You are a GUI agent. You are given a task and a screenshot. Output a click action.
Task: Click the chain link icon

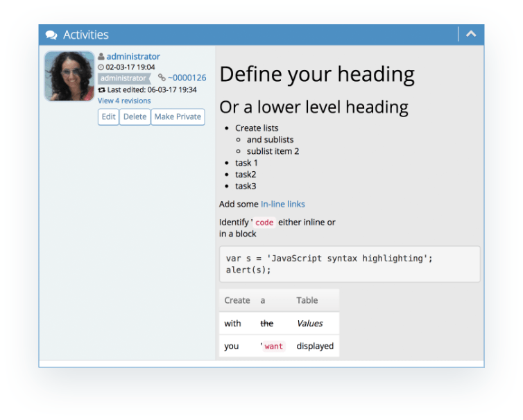coord(162,78)
